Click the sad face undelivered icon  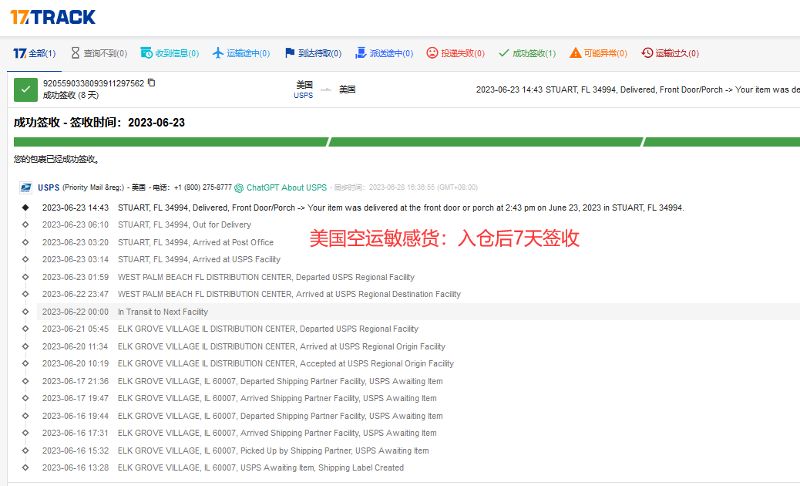coord(432,53)
